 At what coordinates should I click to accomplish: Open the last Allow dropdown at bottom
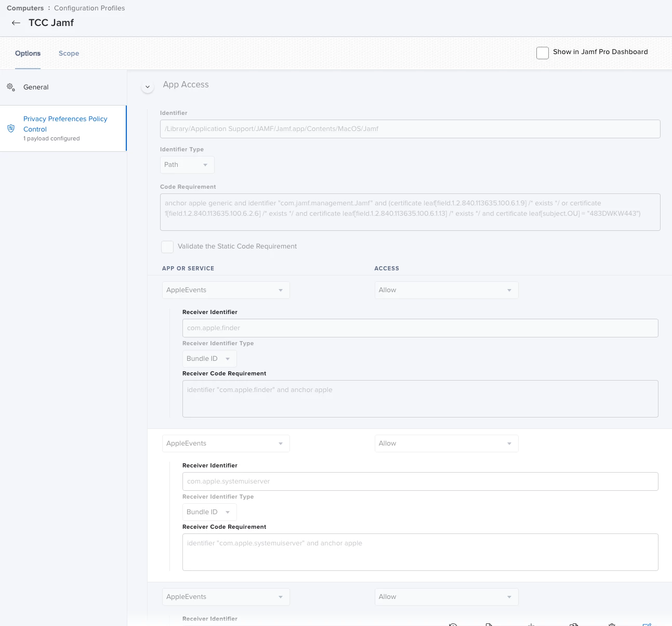click(x=446, y=597)
